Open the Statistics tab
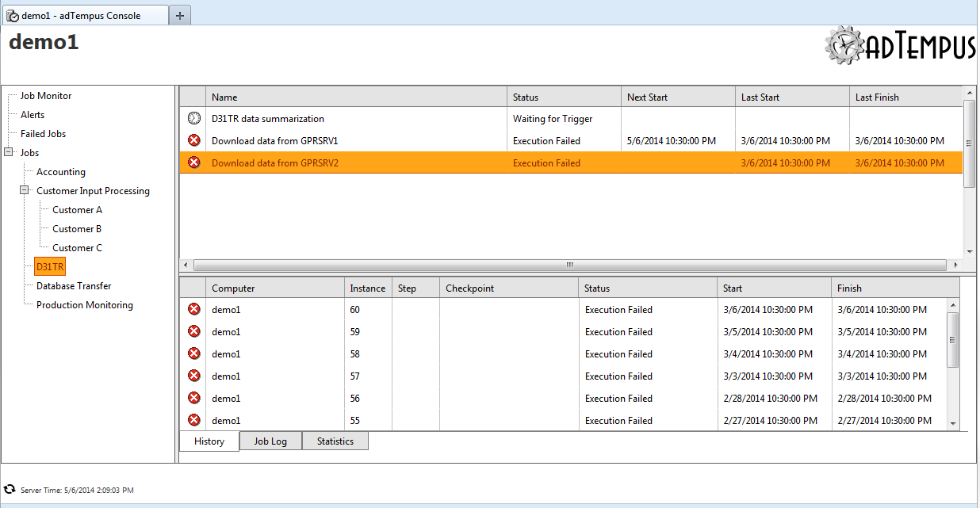Image resolution: width=980 pixels, height=508 pixels. (335, 441)
